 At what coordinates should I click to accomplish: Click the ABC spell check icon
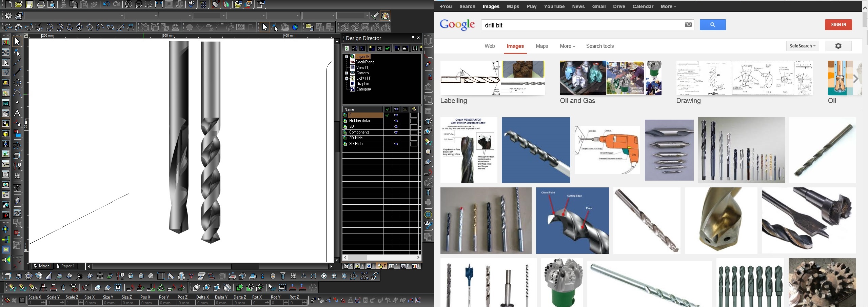tap(192, 4)
